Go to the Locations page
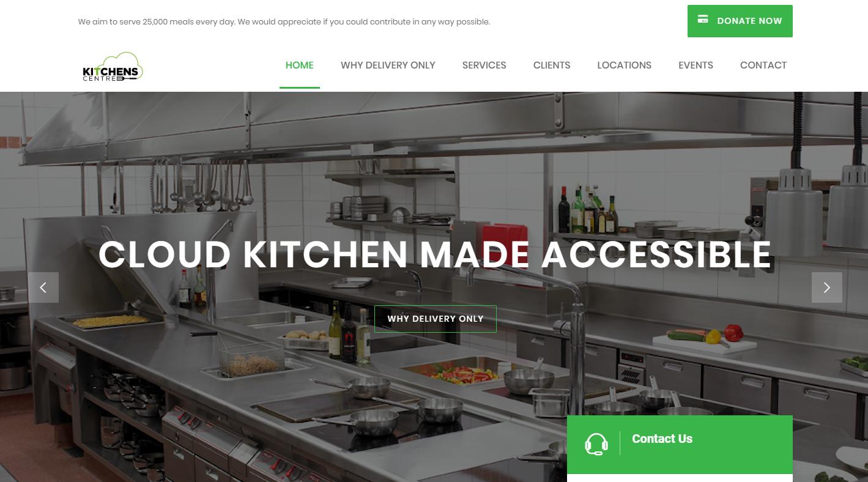 tap(625, 65)
